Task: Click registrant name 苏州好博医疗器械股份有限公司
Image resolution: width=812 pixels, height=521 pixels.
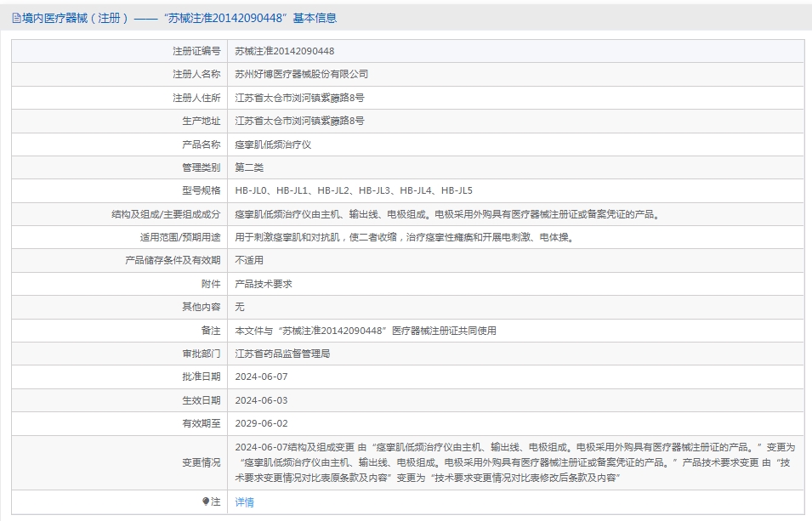Action: click(x=301, y=74)
